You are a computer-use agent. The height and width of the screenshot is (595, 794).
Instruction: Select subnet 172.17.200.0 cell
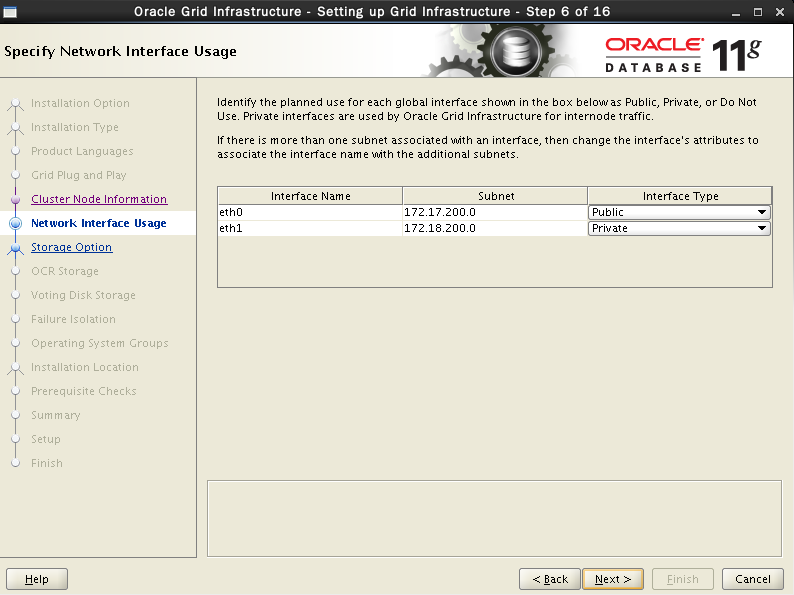click(x=495, y=212)
